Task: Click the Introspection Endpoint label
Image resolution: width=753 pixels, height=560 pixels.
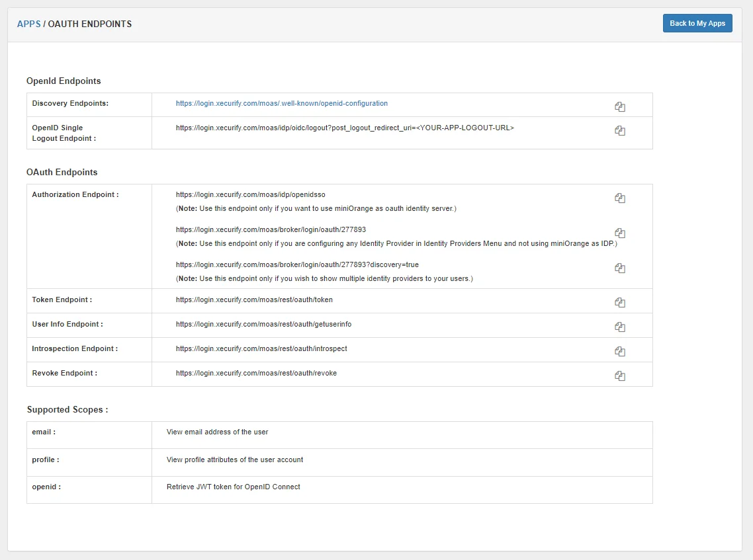Action: (x=75, y=348)
